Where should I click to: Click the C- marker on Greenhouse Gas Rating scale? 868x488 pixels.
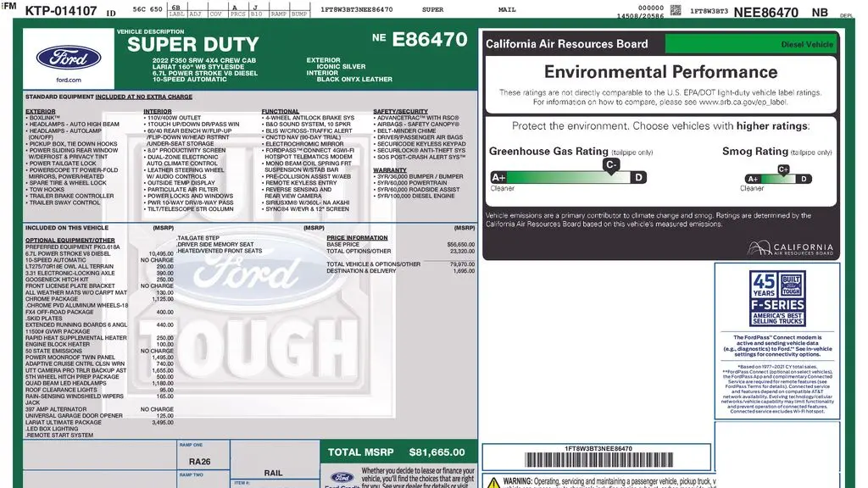[610, 165]
